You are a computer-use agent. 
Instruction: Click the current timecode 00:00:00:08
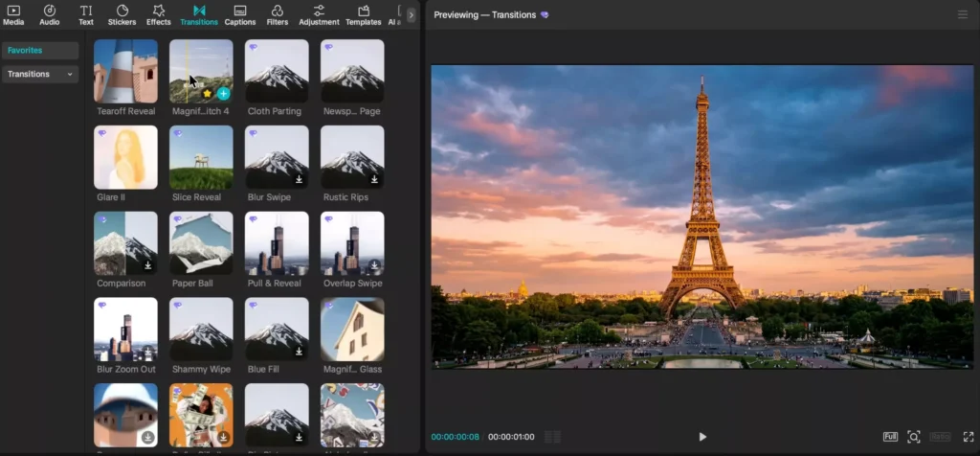pos(455,437)
